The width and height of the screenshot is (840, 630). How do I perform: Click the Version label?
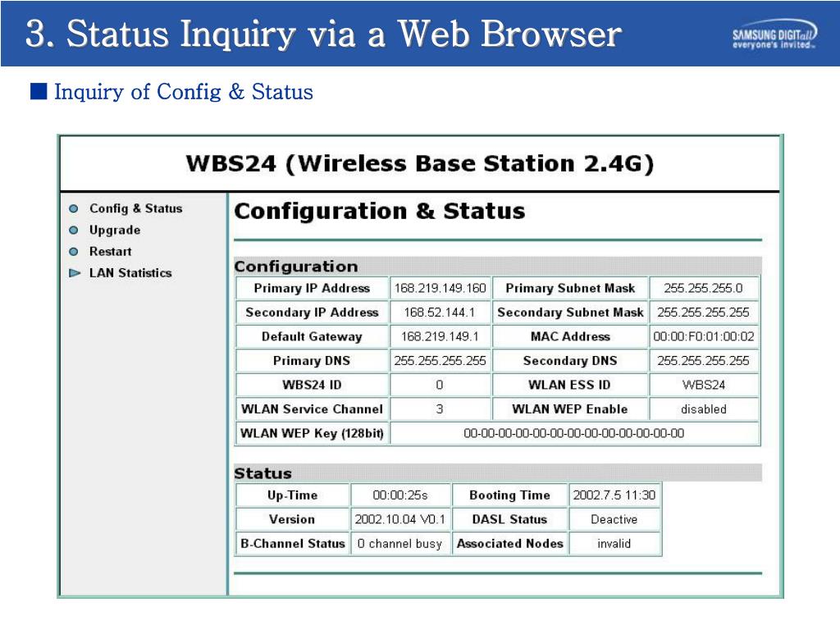293,519
